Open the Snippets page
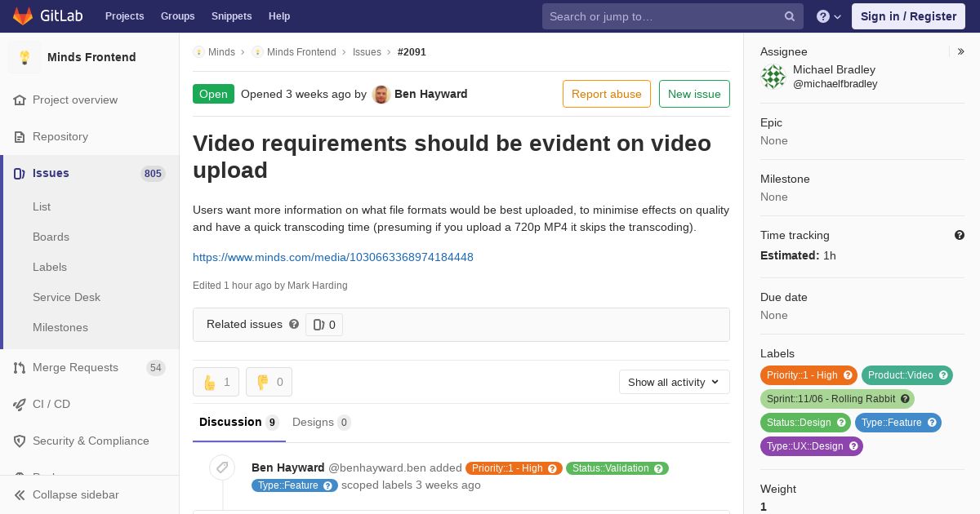The image size is (980, 514). pyautogui.click(x=231, y=16)
